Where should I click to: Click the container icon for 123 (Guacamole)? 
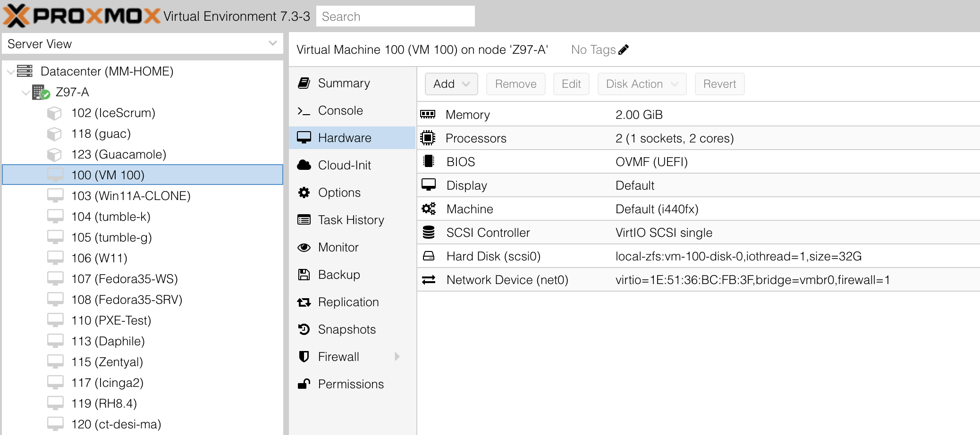coord(55,155)
